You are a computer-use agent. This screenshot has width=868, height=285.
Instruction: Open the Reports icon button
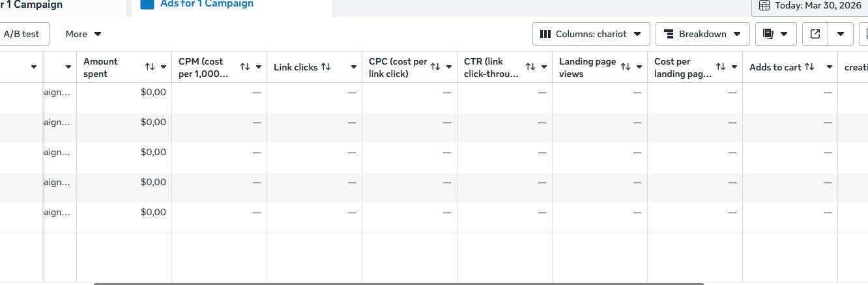coord(775,34)
